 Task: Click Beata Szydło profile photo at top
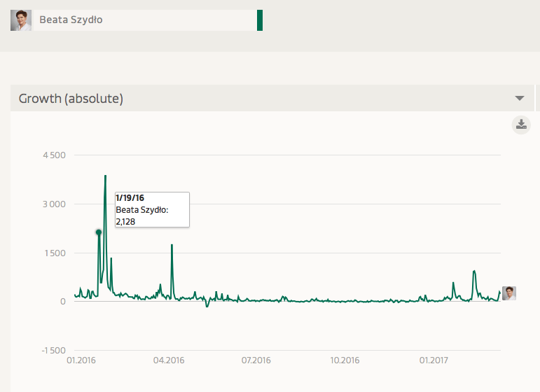21,20
